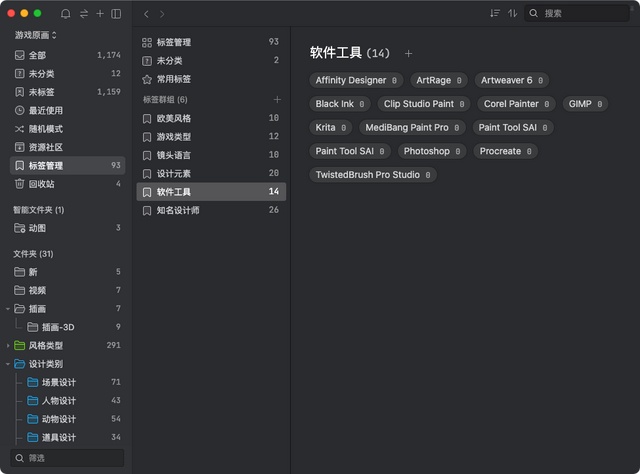Open 常用标签 favorite tags
The image size is (640, 474).
[211, 79]
